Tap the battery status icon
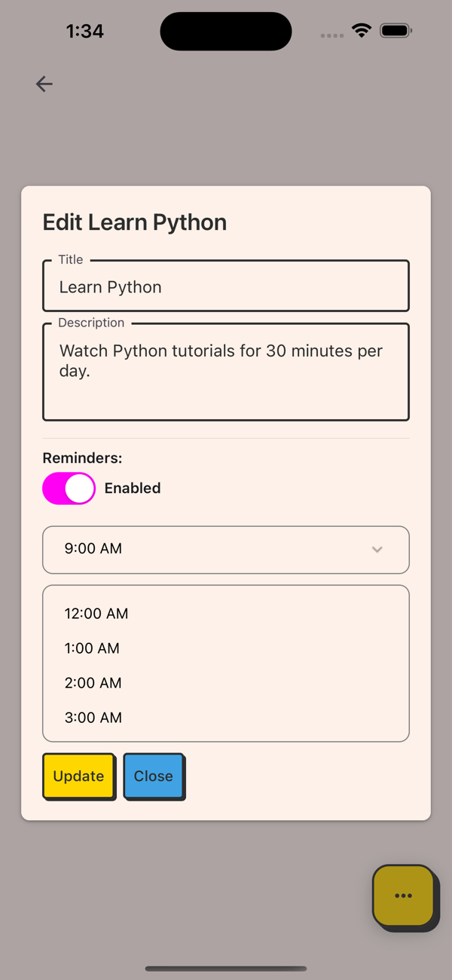 point(395,31)
